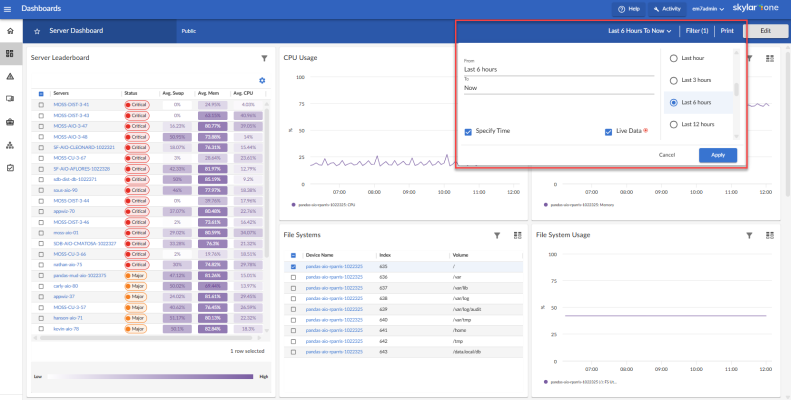
Task: Open Server Leaderboard gear settings
Action: point(262,80)
